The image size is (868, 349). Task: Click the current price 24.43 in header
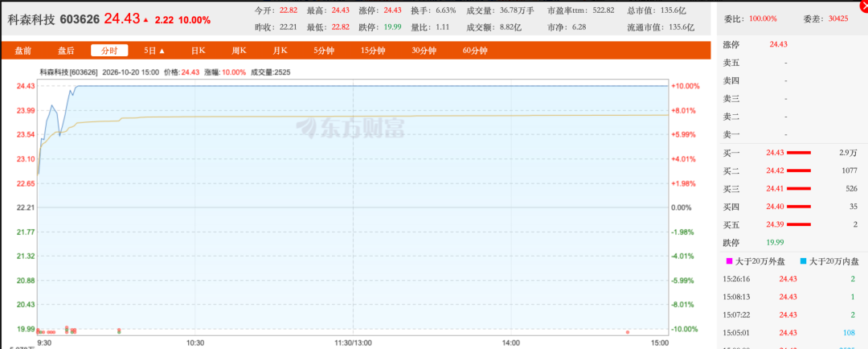click(x=122, y=18)
